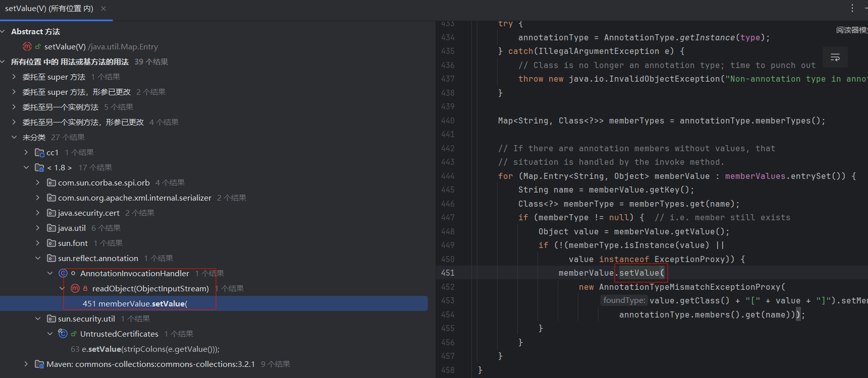The height and width of the screenshot is (378, 868).
Task: Click the Maven commons-collections library icon
Action: 39,364
